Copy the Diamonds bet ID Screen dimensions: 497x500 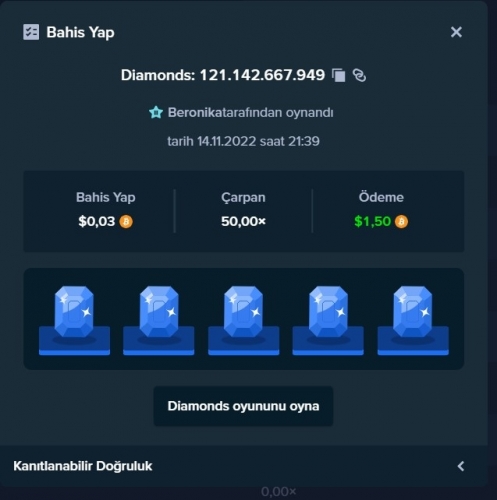(x=339, y=75)
